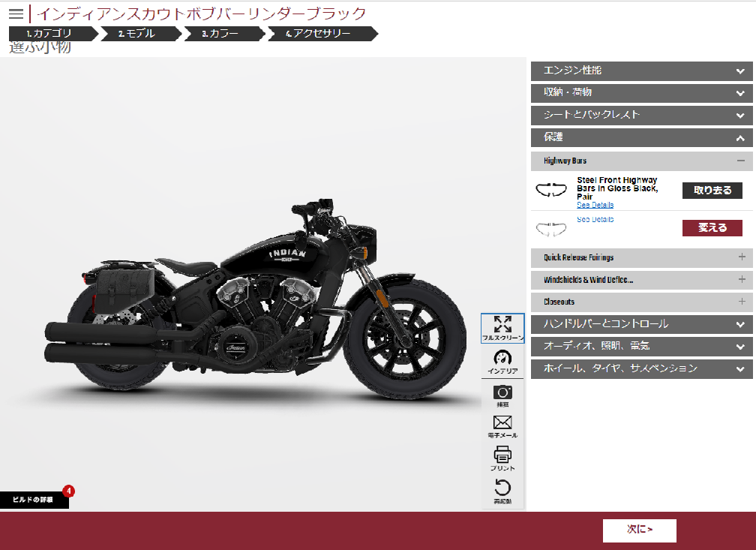Click the second highway bars thumbnail

[551, 230]
